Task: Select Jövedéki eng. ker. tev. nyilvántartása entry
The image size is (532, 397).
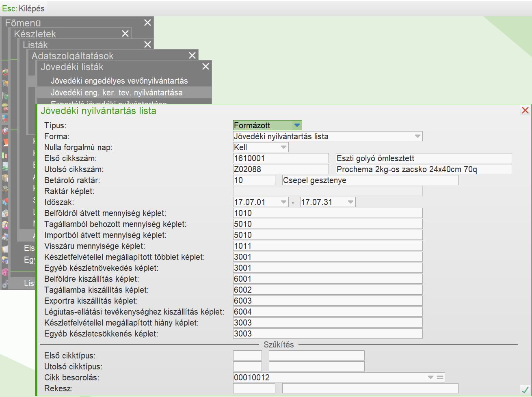Action: pos(117,93)
